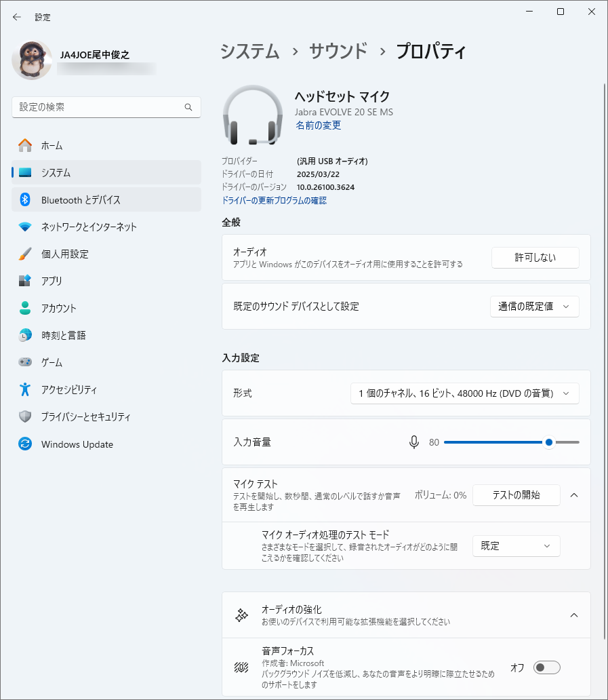Click the Home house icon
Image resolution: width=608 pixels, height=700 pixels.
tap(25, 146)
